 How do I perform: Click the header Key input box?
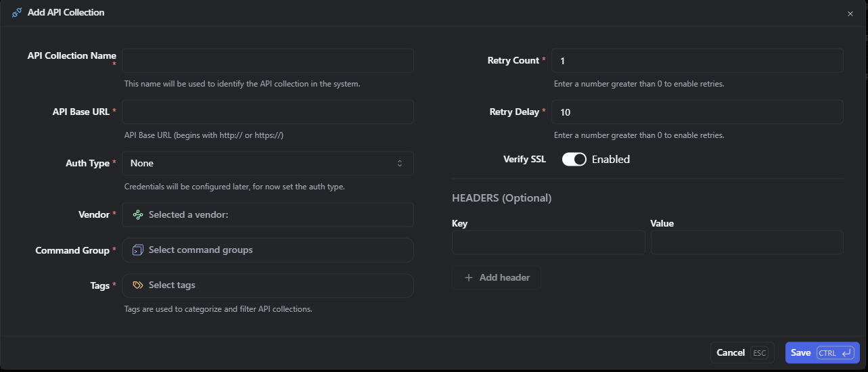548,242
